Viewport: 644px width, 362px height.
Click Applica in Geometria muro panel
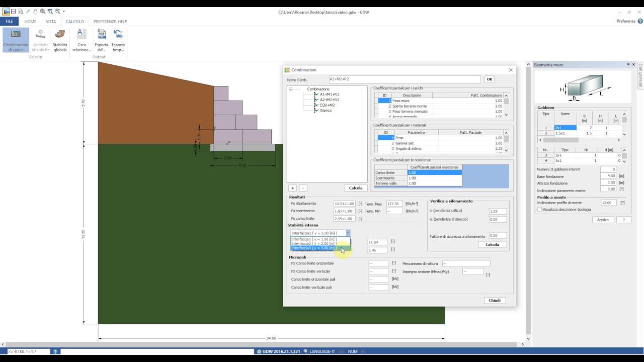[x=603, y=220]
